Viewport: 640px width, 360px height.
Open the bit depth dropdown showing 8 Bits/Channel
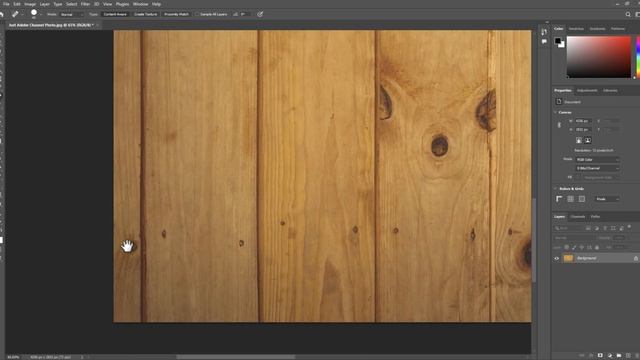[597, 168]
